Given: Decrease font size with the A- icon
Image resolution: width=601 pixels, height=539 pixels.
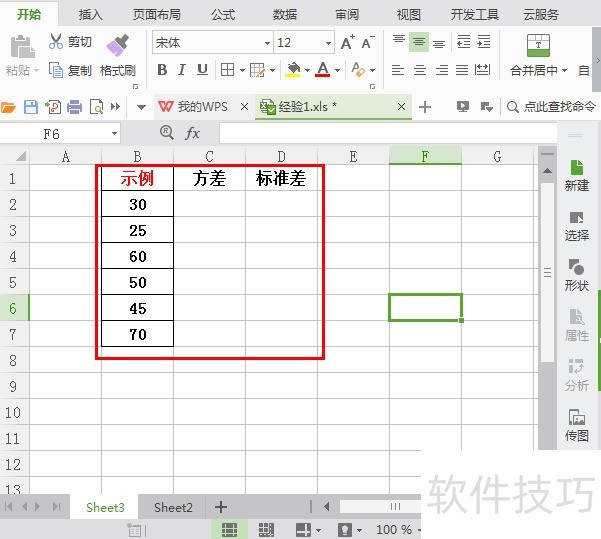Looking at the screenshot, I should 368,42.
